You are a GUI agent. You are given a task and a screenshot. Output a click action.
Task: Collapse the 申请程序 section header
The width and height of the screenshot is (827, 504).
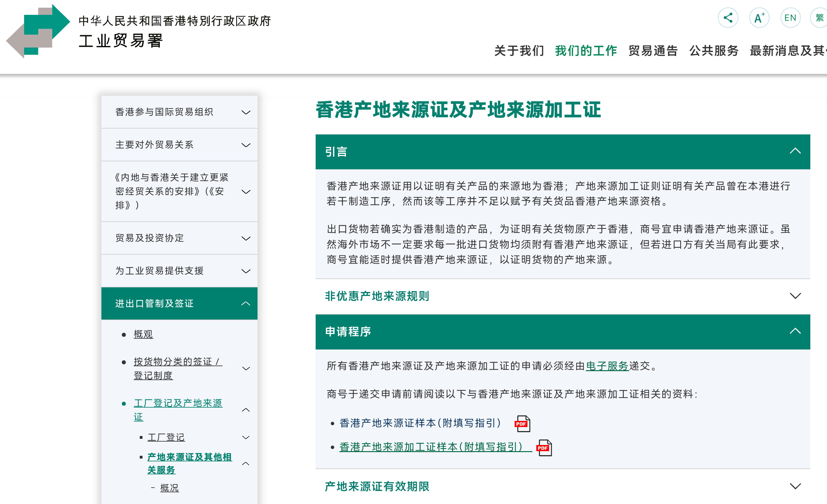(x=795, y=331)
